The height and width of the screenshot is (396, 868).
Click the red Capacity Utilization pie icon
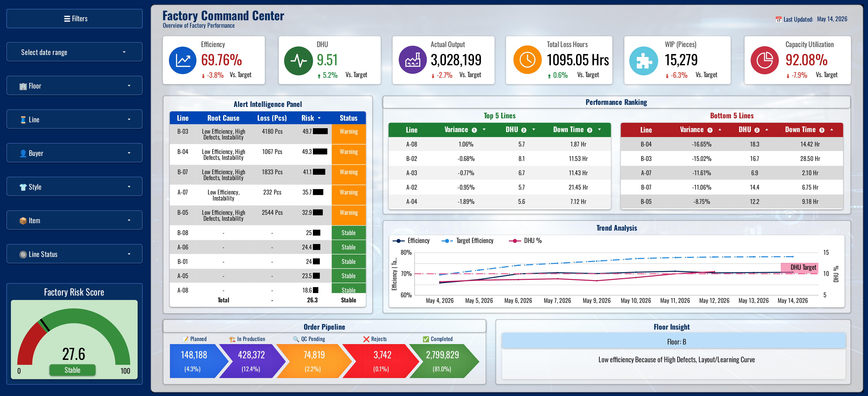765,60
